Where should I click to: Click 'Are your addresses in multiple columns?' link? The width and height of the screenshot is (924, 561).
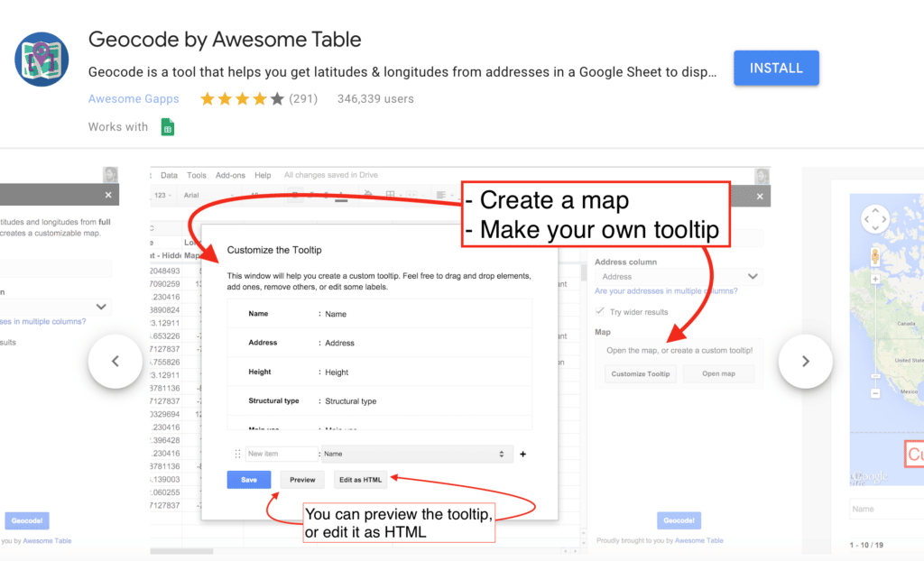click(x=666, y=291)
